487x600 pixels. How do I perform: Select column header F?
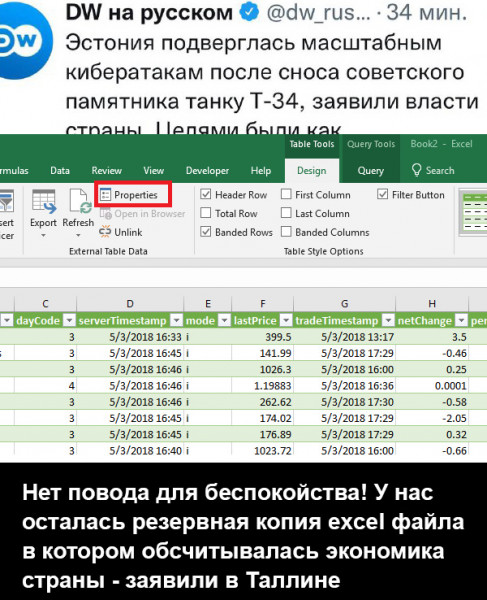click(x=262, y=304)
